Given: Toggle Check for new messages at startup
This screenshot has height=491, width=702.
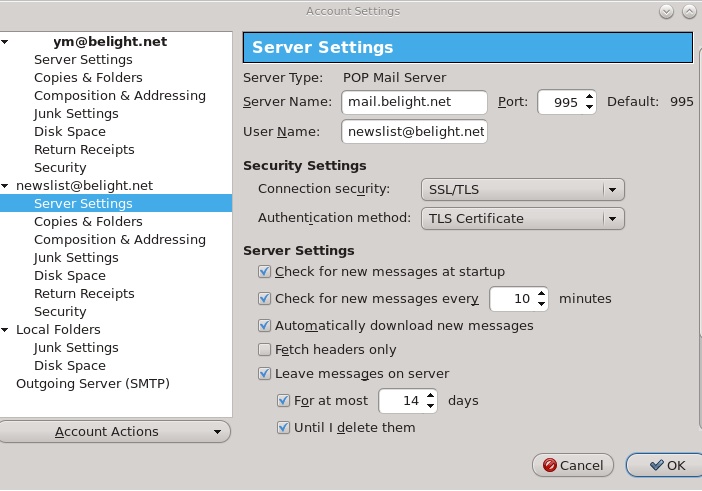Looking at the screenshot, I should pyautogui.click(x=265, y=272).
